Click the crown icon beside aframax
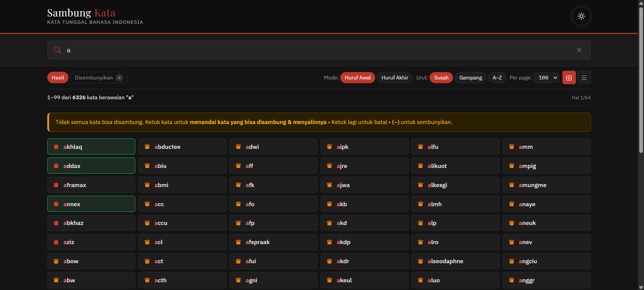The height and width of the screenshot is (290, 644). coord(56,185)
